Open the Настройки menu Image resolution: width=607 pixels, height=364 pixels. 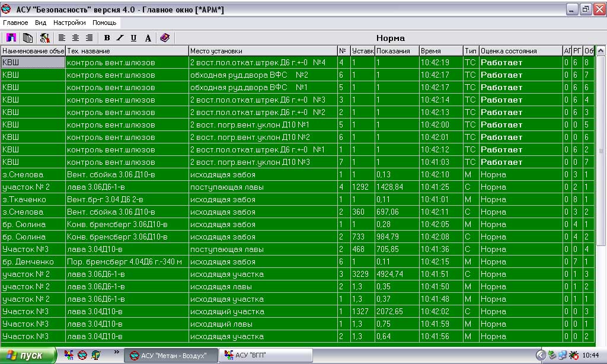click(69, 23)
